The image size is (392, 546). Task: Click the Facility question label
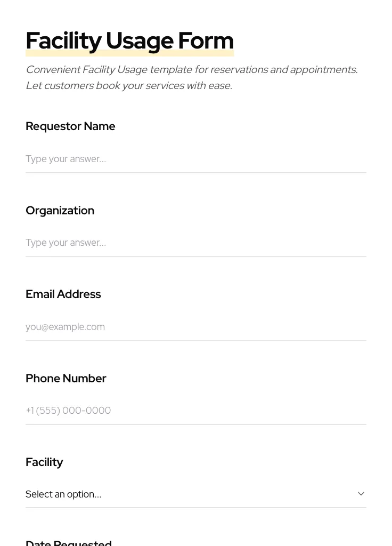pos(44,462)
